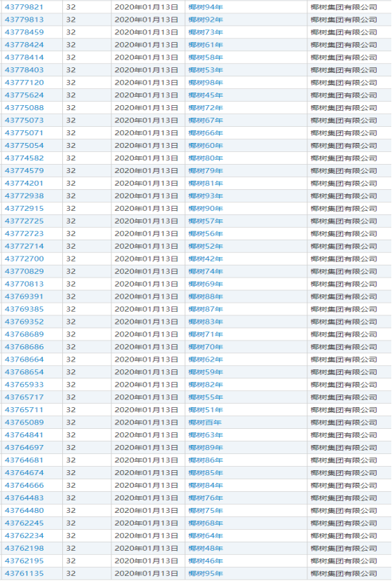
Task: Click trademark name 椰树88年
Action: point(206,296)
